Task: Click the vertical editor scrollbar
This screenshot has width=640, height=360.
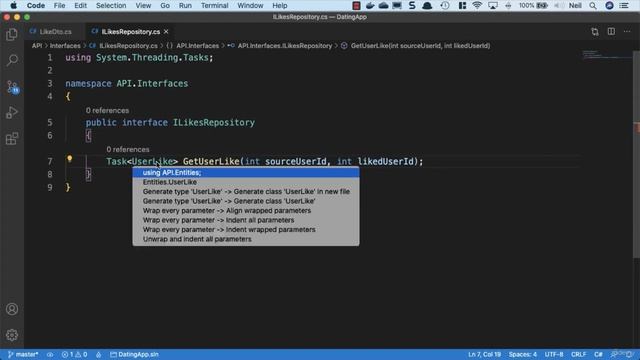Action: pos(636,155)
